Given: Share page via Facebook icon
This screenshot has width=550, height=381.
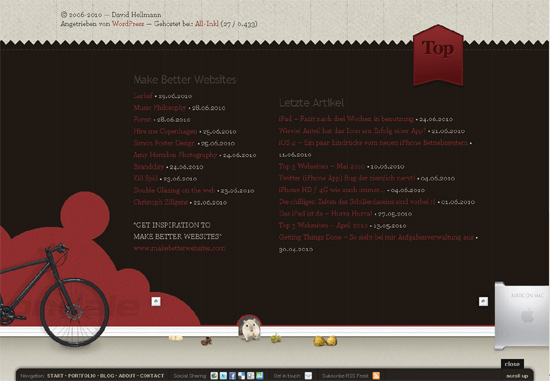Looking at the screenshot, I should pos(232,376).
